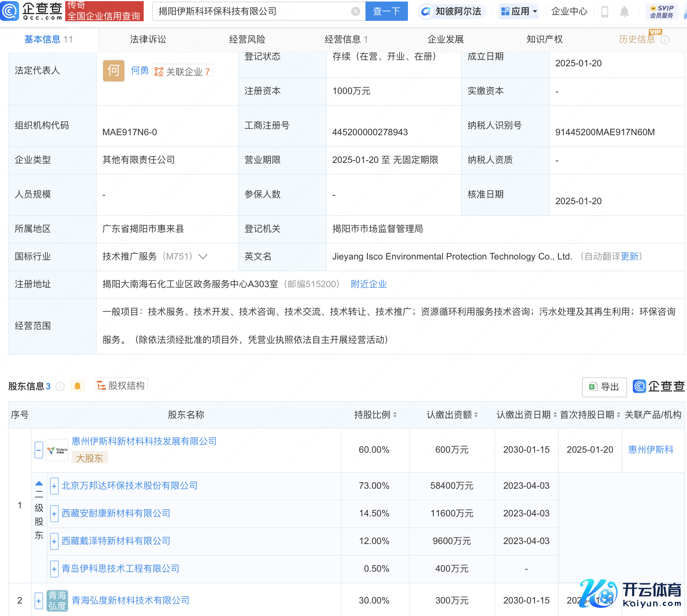The image size is (687, 616).
Task: Open the mobile phone app icon
Action: pos(605,12)
